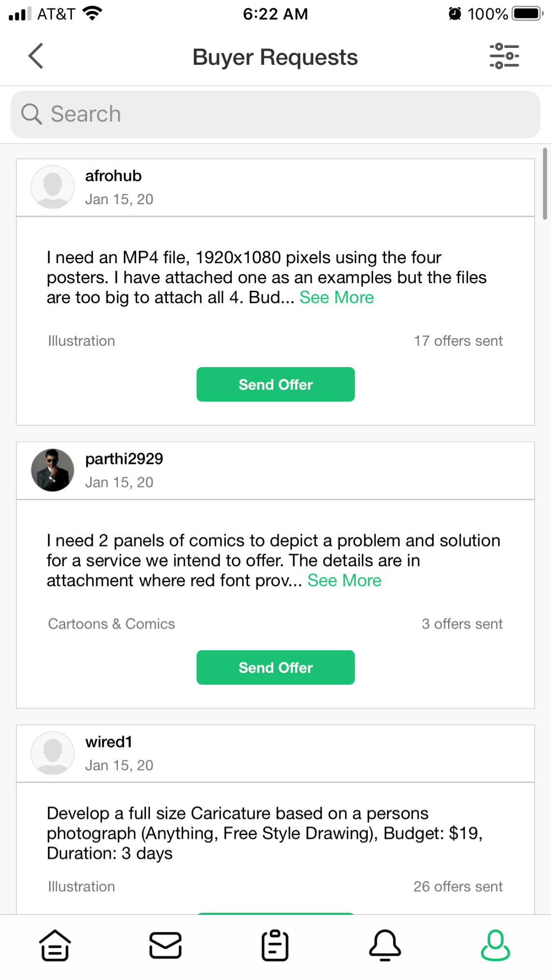Open the wired1 username
The height and width of the screenshot is (980, 551).
click(109, 742)
